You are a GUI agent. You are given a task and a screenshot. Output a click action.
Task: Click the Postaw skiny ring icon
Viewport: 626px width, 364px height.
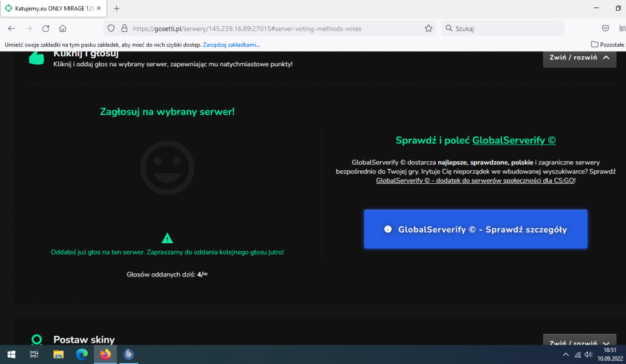[37, 339]
